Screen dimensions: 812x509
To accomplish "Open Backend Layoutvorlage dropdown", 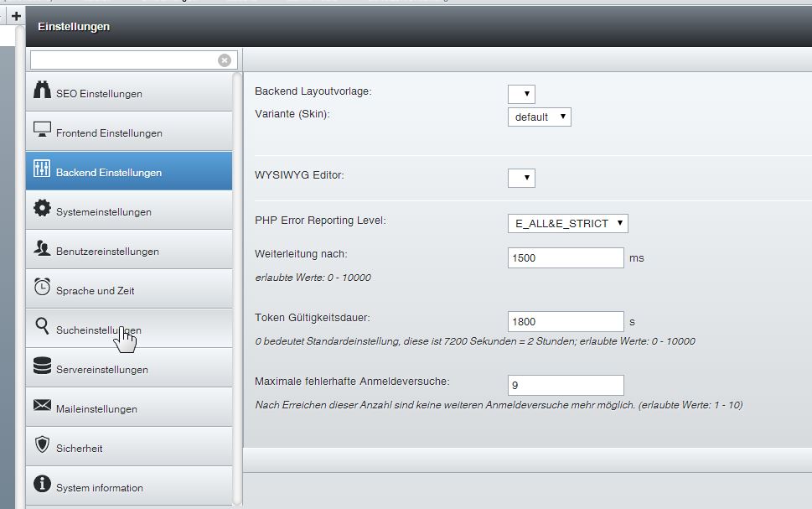I will (x=521, y=94).
